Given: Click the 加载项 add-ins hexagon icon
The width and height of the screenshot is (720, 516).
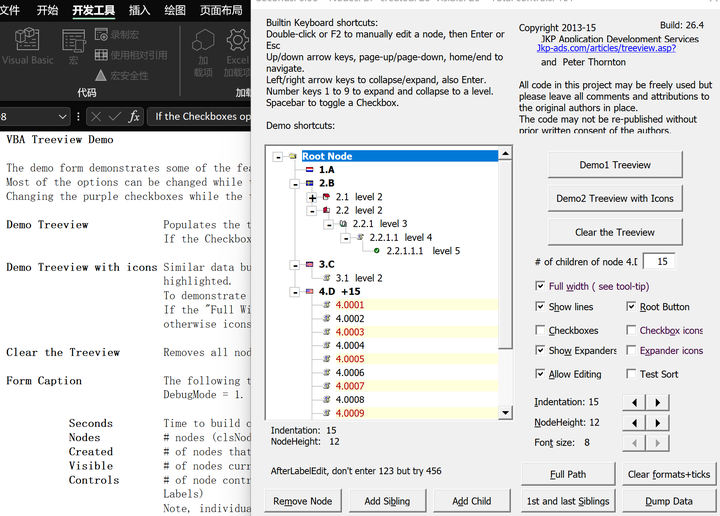Looking at the screenshot, I should (x=203, y=40).
